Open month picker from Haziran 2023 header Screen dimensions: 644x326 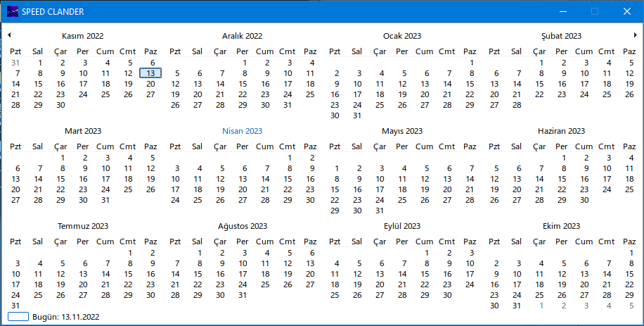(562, 131)
